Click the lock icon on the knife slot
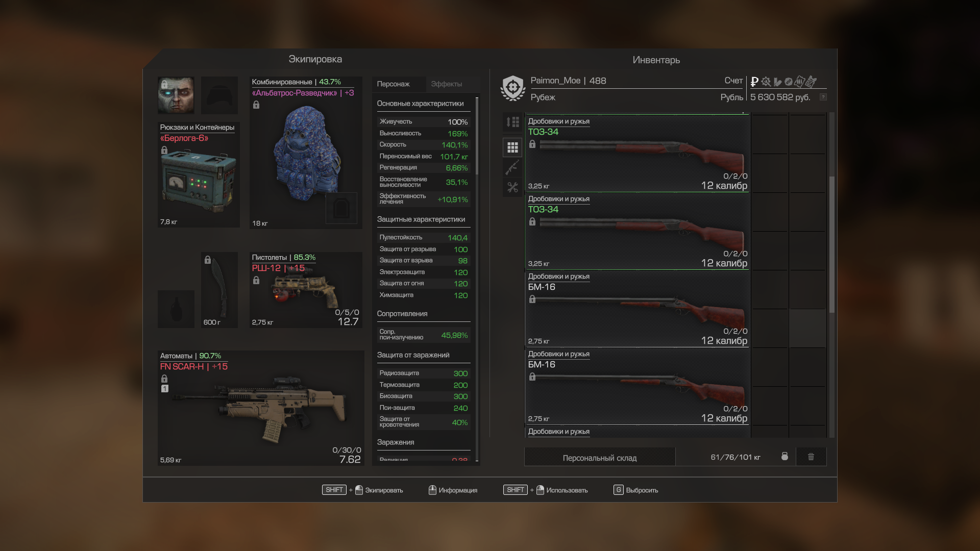The width and height of the screenshot is (980, 551). tap(207, 260)
